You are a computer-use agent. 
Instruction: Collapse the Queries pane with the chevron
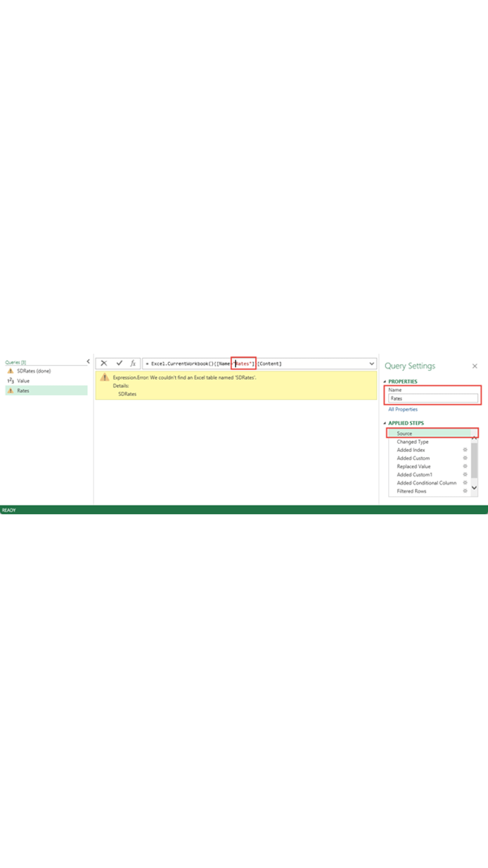pyautogui.click(x=88, y=361)
